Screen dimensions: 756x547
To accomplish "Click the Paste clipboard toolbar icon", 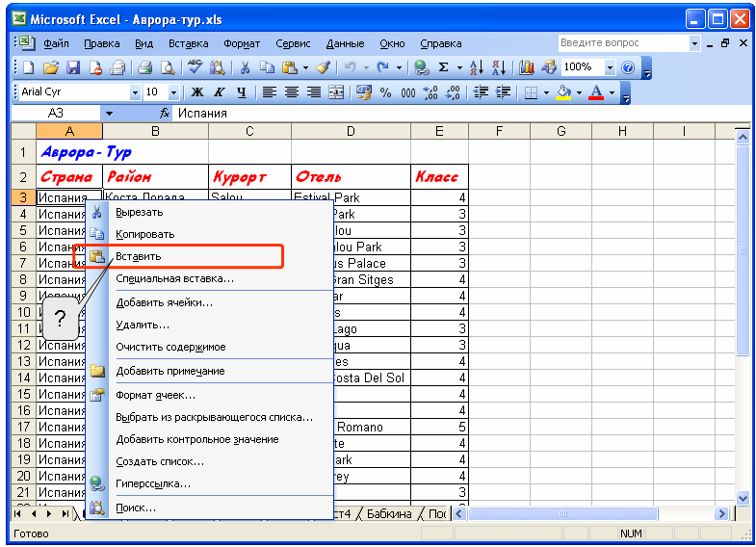I will 289,68.
